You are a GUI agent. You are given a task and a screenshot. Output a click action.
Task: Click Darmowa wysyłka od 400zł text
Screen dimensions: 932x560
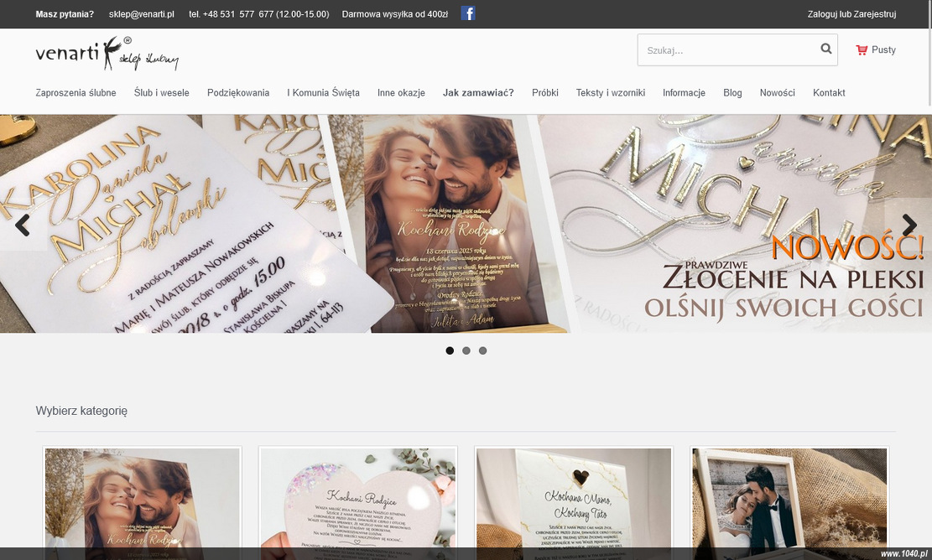click(x=395, y=14)
